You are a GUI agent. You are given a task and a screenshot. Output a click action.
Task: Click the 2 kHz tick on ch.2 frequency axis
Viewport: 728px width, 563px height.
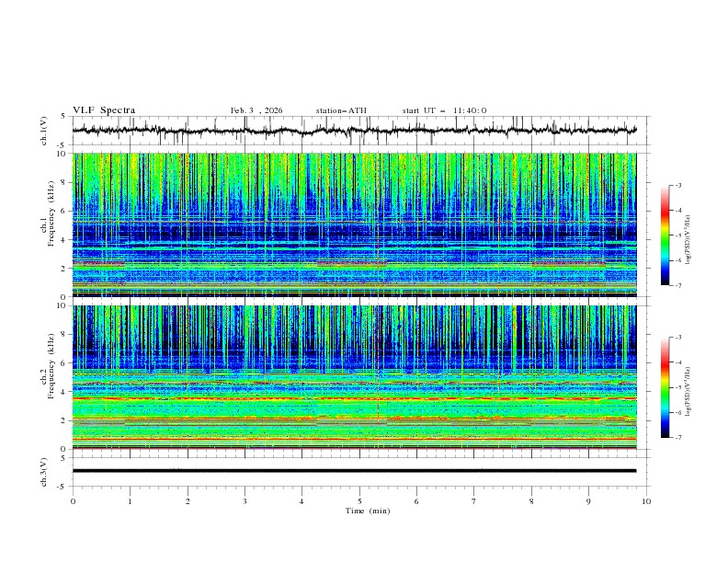coord(64,420)
